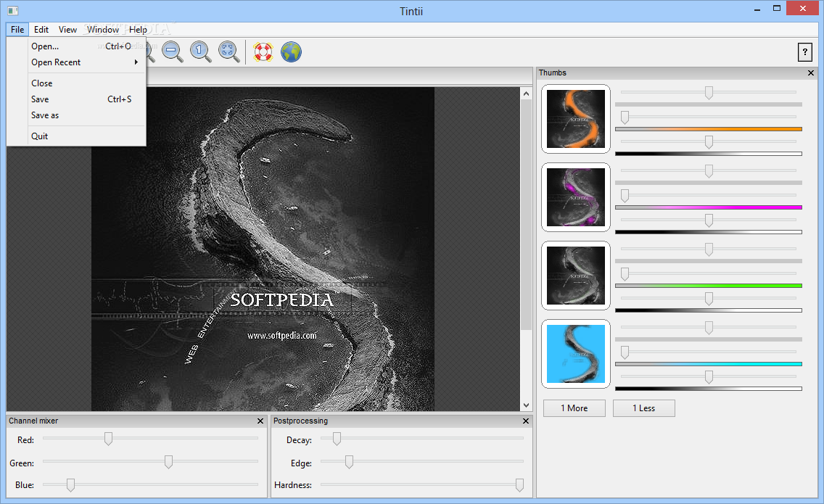Click slider above black-white bar in orange row
Image resolution: width=824 pixels, height=504 pixels.
point(709,142)
